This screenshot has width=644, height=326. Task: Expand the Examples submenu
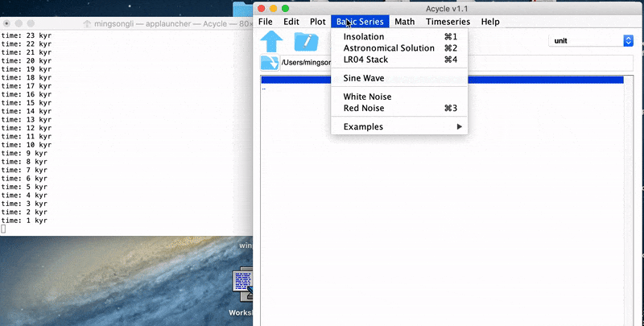(x=399, y=126)
